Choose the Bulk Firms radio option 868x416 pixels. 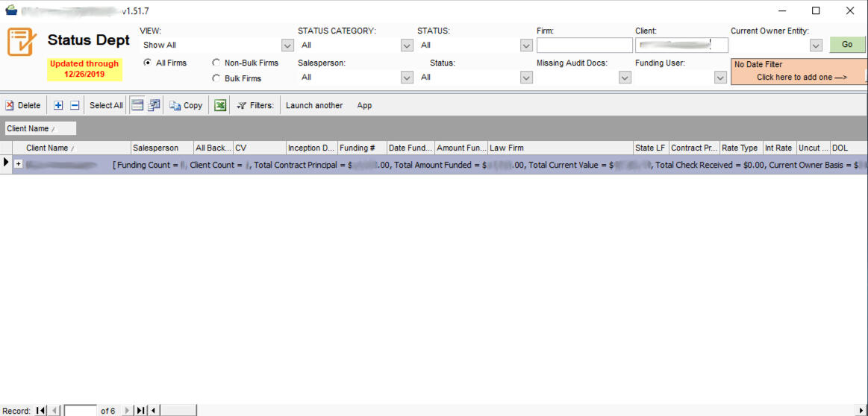pyautogui.click(x=216, y=78)
